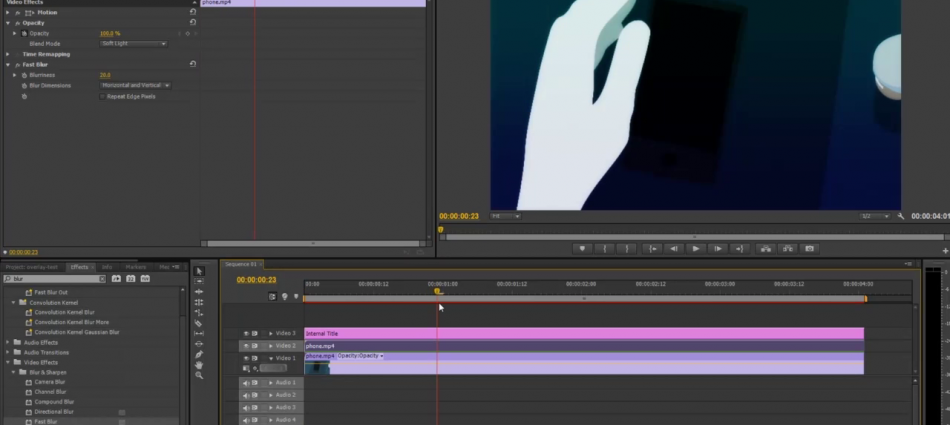Image resolution: width=950 pixels, height=425 pixels.
Task: Select the Directional Blur effect
Action: pyautogui.click(x=54, y=412)
